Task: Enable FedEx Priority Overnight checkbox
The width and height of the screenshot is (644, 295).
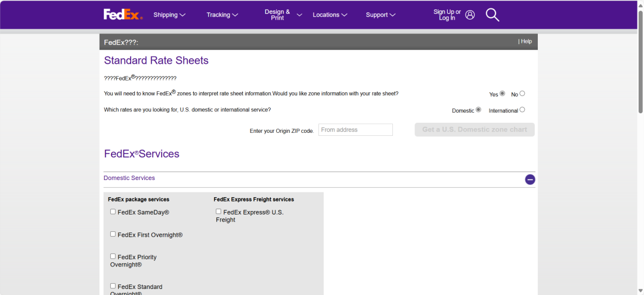Action: click(113, 256)
